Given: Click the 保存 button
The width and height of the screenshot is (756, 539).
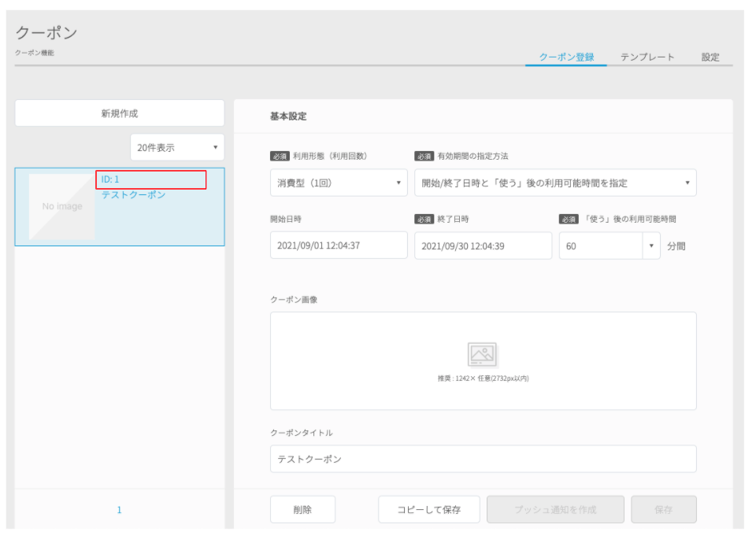Looking at the screenshot, I should [x=663, y=510].
